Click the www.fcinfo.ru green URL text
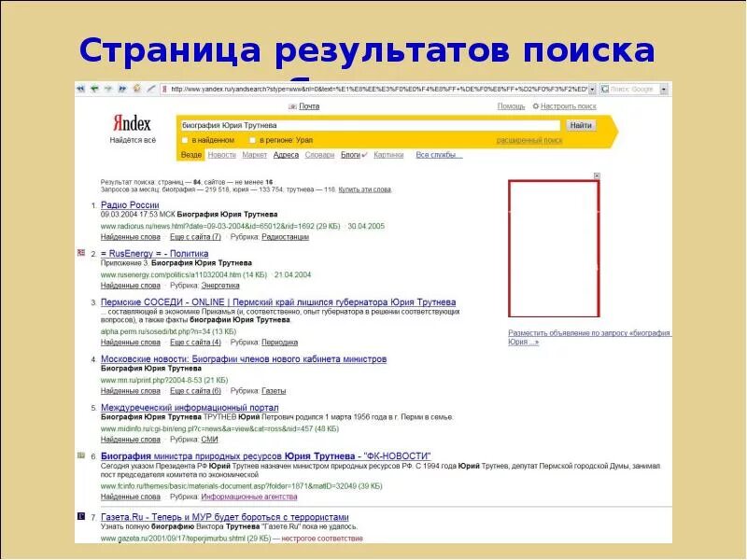 (x=242, y=486)
